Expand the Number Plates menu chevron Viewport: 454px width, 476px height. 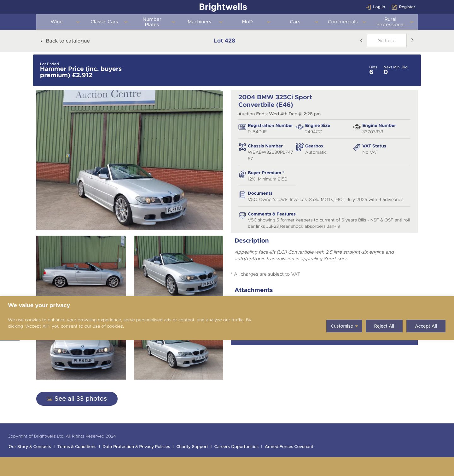[173, 22]
